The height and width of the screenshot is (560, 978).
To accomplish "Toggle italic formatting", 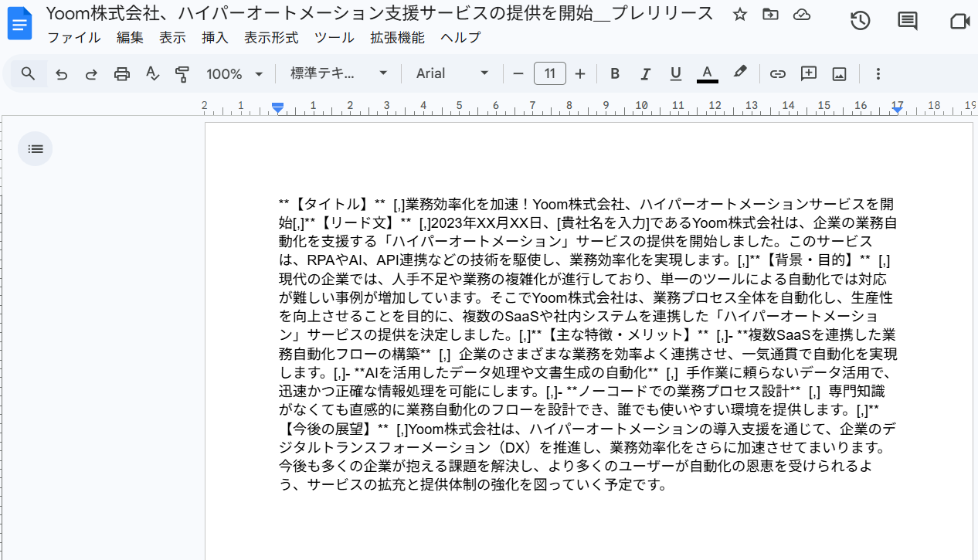I will pyautogui.click(x=645, y=73).
